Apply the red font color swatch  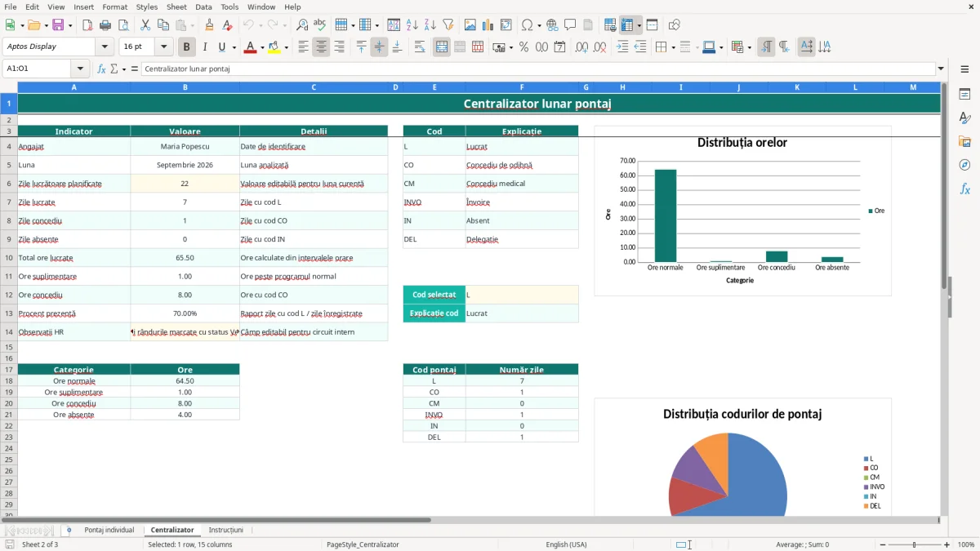coord(250,47)
